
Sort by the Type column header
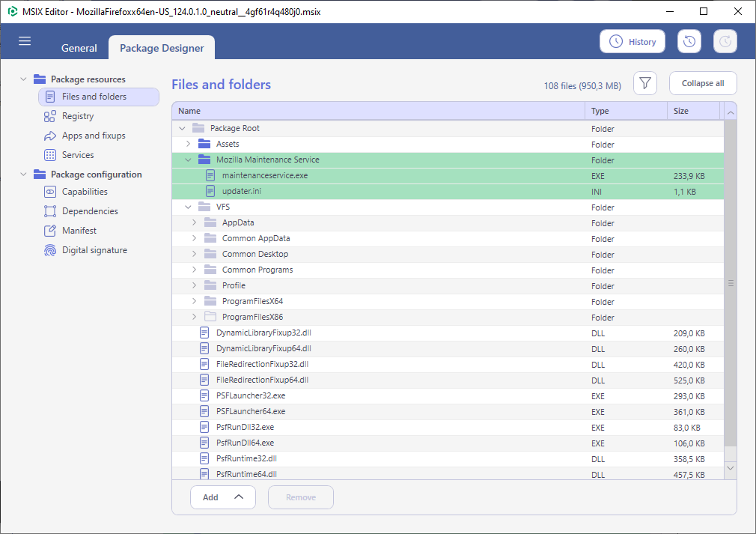point(627,111)
